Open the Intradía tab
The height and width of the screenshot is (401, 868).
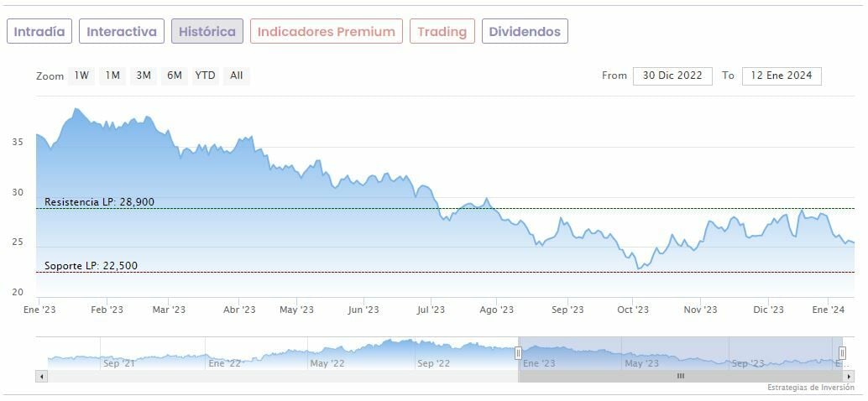(x=39, y=32)
